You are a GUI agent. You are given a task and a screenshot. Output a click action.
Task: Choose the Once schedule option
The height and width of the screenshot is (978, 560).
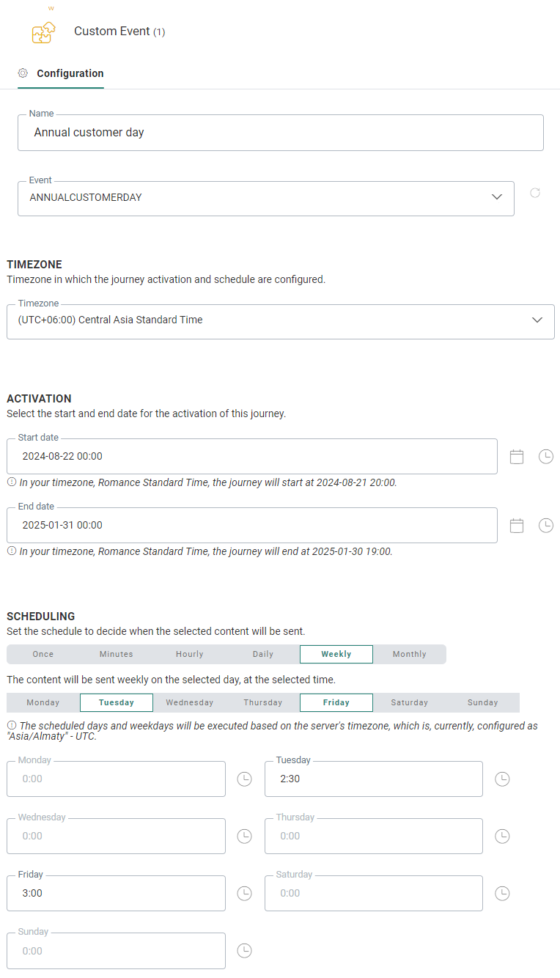click(43, 654)
